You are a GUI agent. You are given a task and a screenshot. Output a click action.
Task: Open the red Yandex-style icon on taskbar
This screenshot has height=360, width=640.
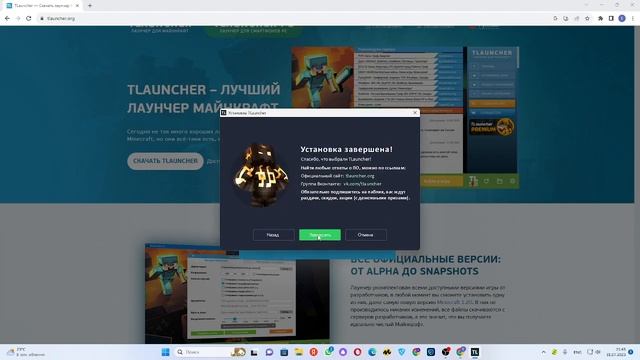pos(313,352)
